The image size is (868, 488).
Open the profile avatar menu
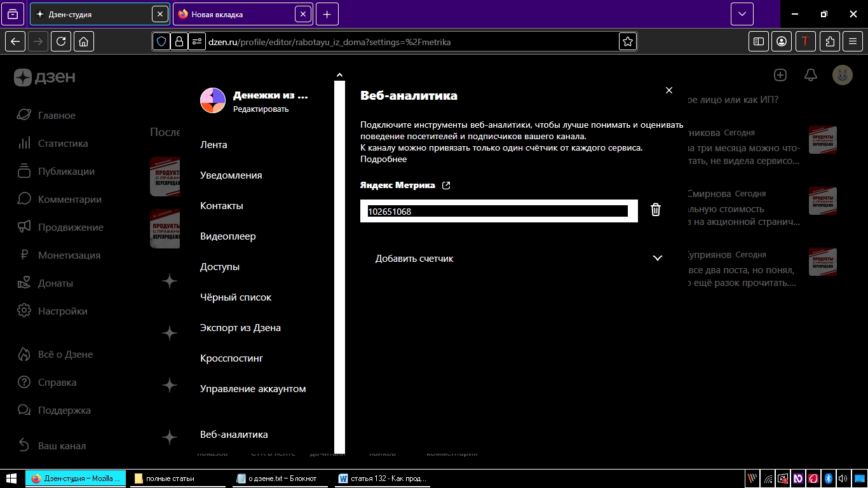[x=843, y=75]
